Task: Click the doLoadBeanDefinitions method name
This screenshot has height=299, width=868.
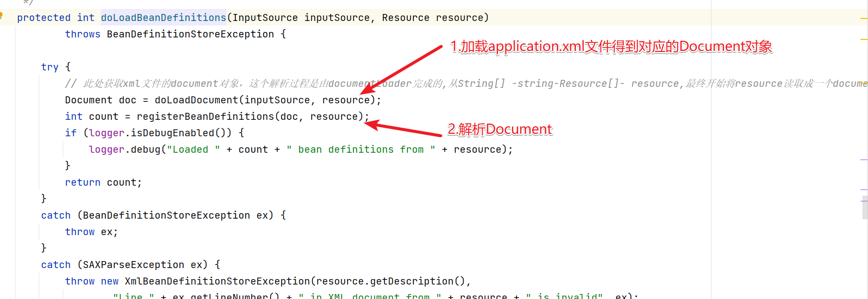Action: pos(164,17)
